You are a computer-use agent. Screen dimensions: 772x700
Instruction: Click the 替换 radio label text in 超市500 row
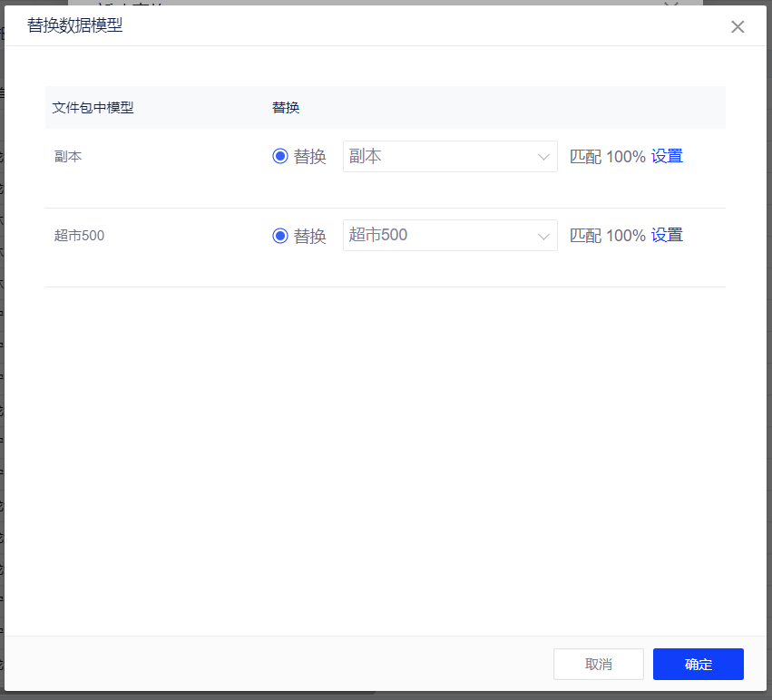(309, 236)
